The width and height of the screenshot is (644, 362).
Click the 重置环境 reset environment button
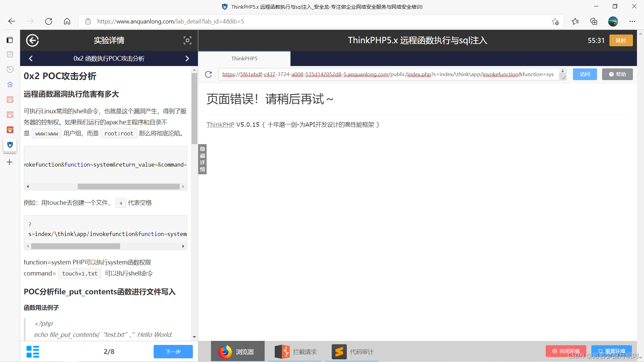tap(611, 351)
